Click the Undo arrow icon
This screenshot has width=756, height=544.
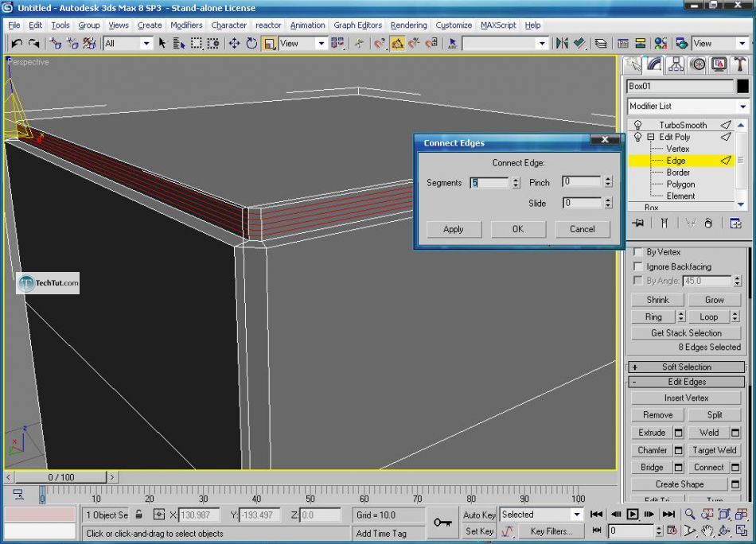point(17,44)
